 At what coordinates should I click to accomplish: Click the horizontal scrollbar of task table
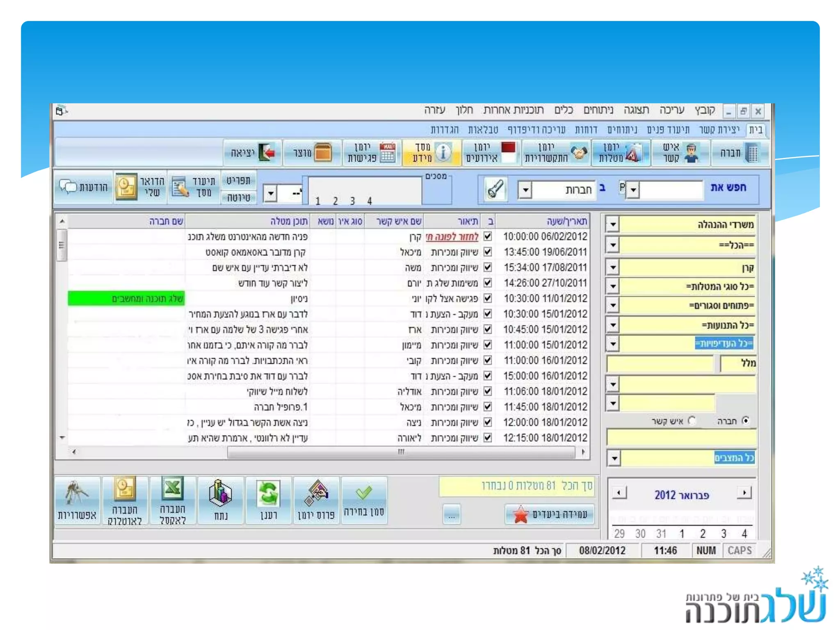pyautogui.click(x=401, y=452)
